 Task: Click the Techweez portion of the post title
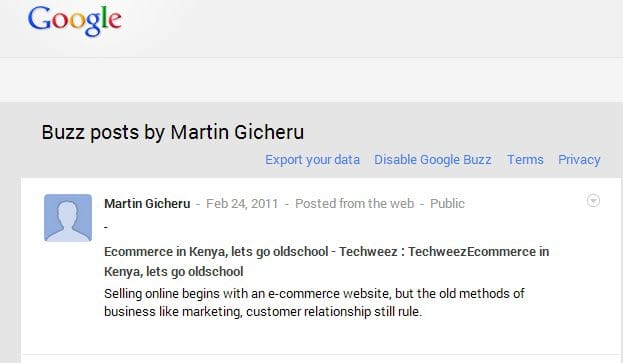[368, 252]
